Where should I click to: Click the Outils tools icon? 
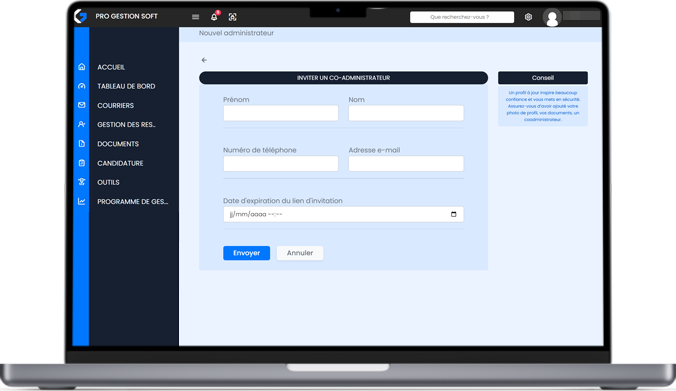coord(81,182)
